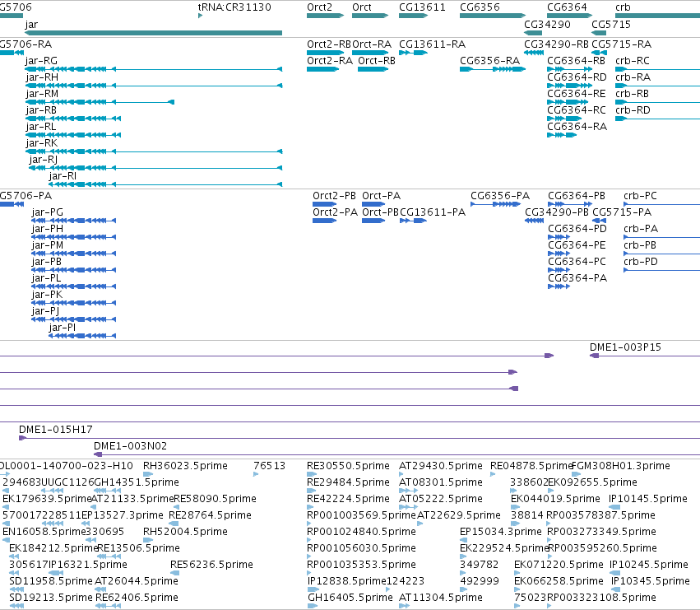Select protein label jar-PG

[48, 212]
